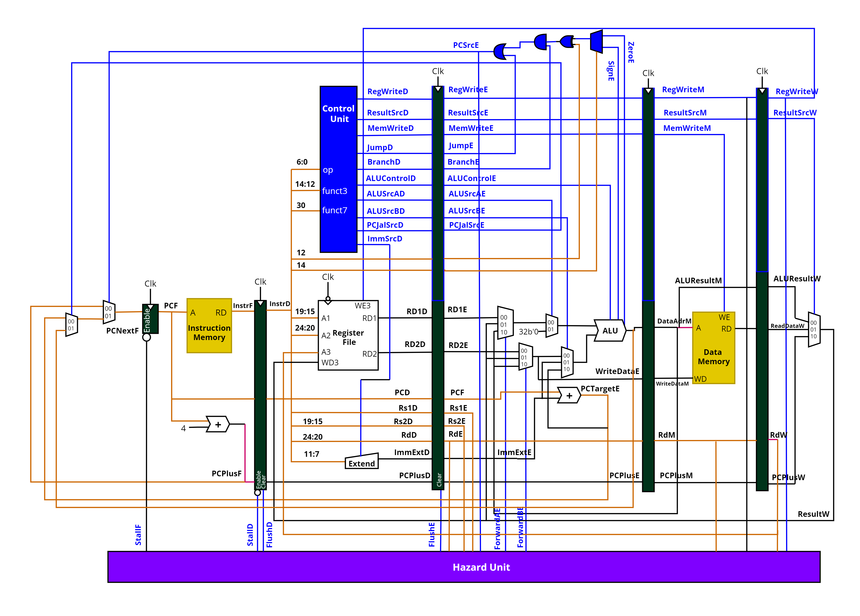Select the PCNextF label
This screenshot has width=860, height=616.
[122, 331]
